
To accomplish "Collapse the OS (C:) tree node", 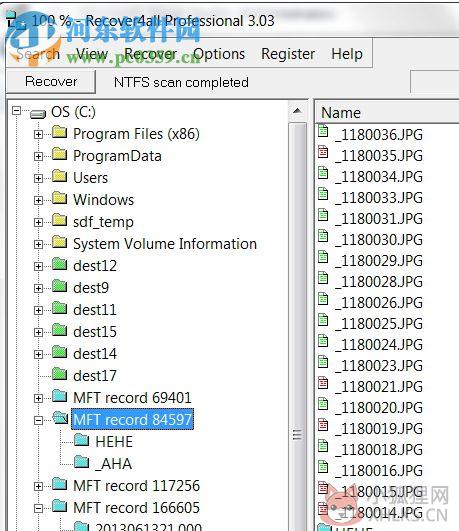I will [16, 111].
